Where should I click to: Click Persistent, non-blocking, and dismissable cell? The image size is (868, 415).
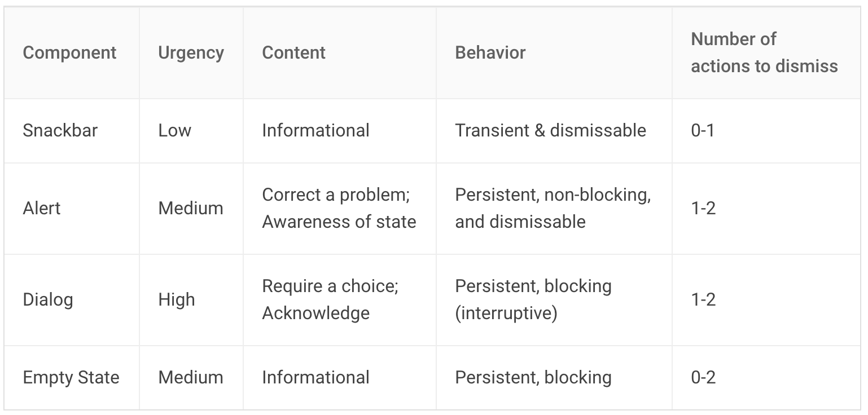(553, 208)
